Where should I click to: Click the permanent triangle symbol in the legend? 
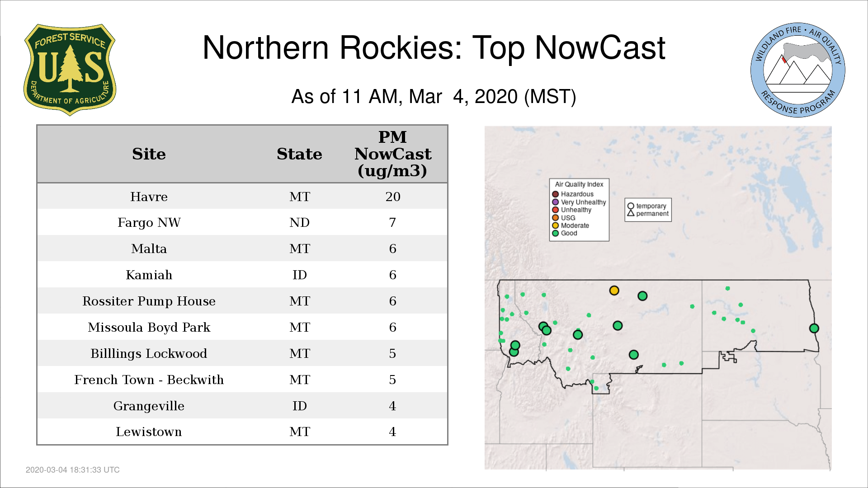631,213
